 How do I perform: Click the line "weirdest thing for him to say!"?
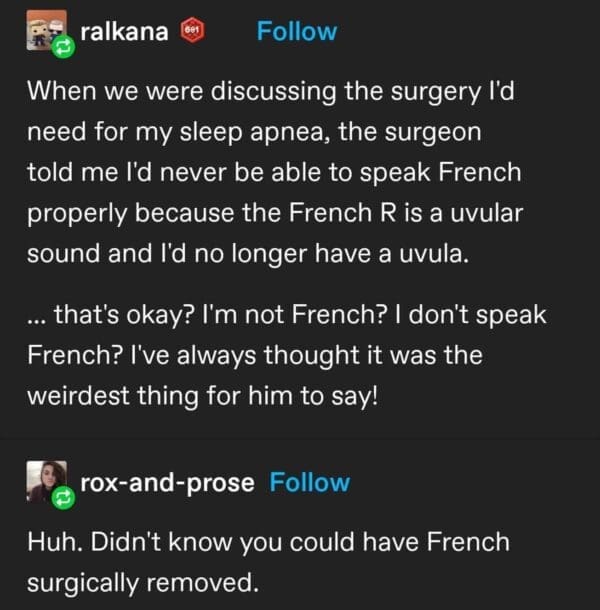coord(202,394)
